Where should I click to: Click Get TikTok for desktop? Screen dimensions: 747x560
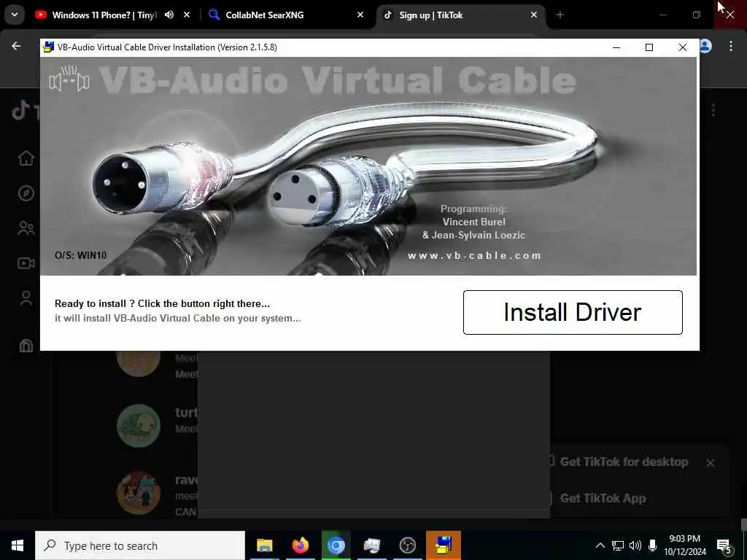(624, 462)
